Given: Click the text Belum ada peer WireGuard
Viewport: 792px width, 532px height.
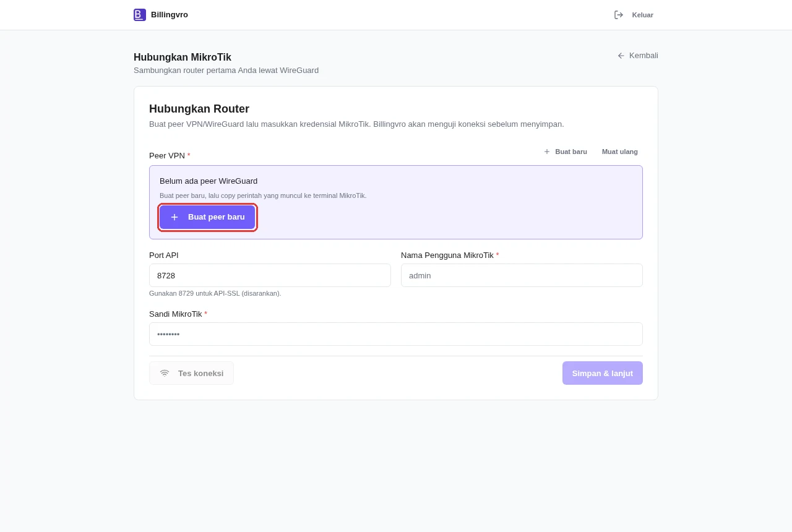Looking at the screenshot, I should (x=209, y=181).
